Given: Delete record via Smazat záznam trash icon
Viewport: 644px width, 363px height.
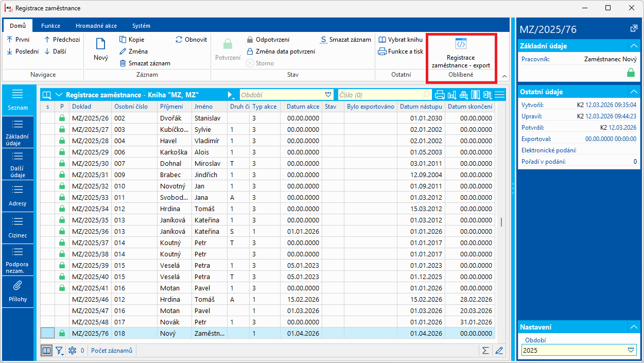Looking at the screenshot, I should pos(145,63).
